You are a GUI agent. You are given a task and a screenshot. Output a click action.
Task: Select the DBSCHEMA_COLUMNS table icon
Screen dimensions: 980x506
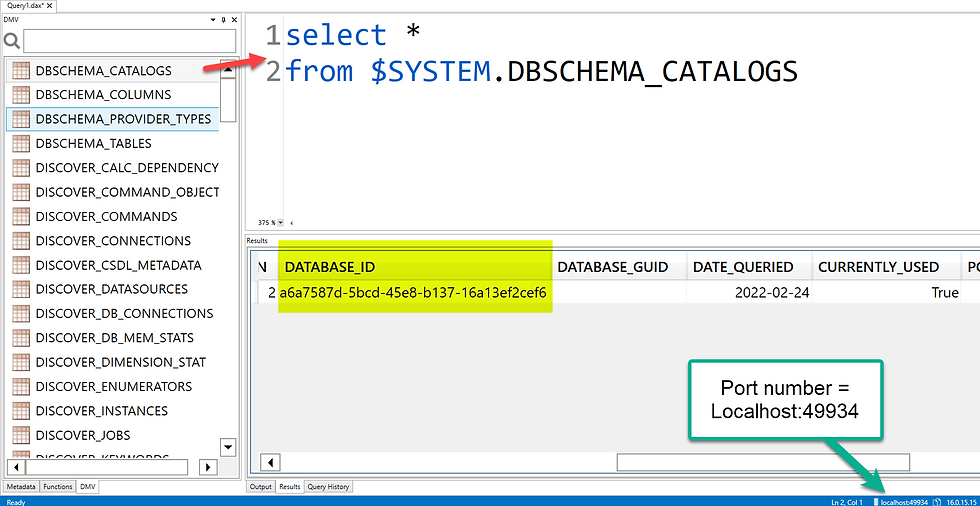click(x=21, y=95)
